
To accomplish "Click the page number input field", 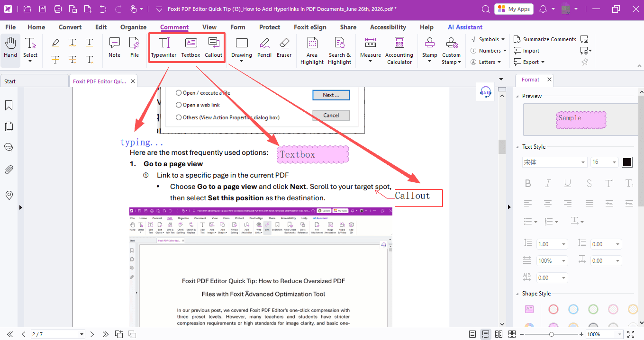I will 58,334.
